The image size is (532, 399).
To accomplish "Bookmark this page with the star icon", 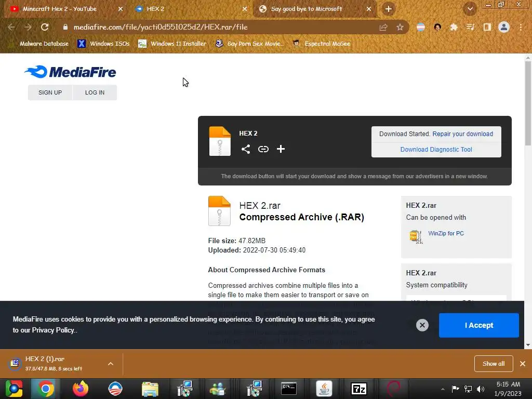I will pos(400,27).
